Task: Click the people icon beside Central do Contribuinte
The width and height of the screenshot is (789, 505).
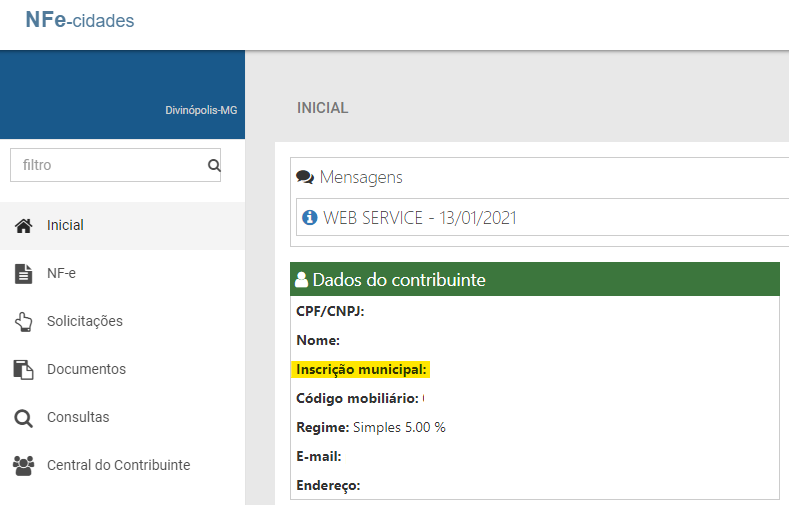Action: coord(23,466)
